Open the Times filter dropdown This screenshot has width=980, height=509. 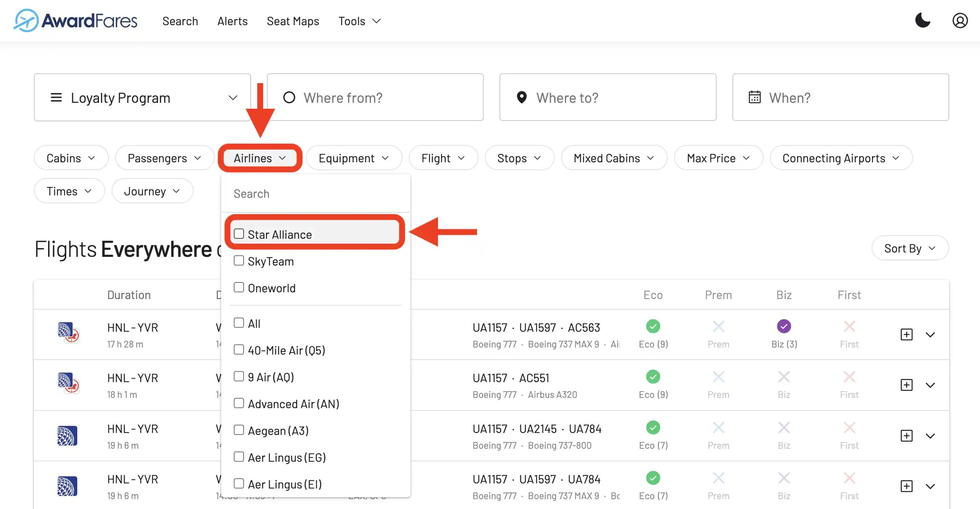[69, 191]
